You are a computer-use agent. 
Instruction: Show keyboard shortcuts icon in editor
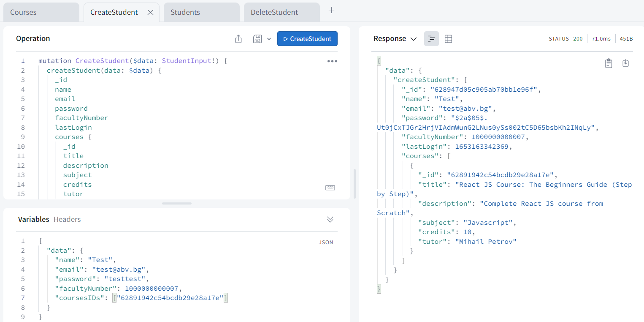pos(330,188)
